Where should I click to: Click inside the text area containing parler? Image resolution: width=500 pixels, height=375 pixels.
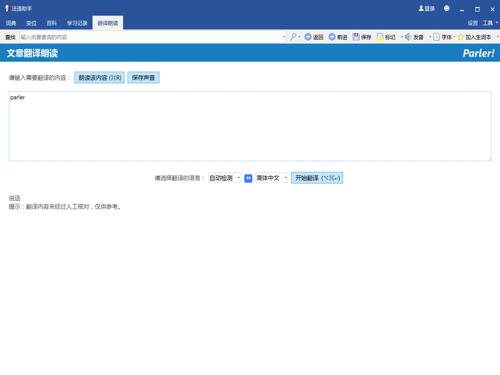[x=250, y=126]
